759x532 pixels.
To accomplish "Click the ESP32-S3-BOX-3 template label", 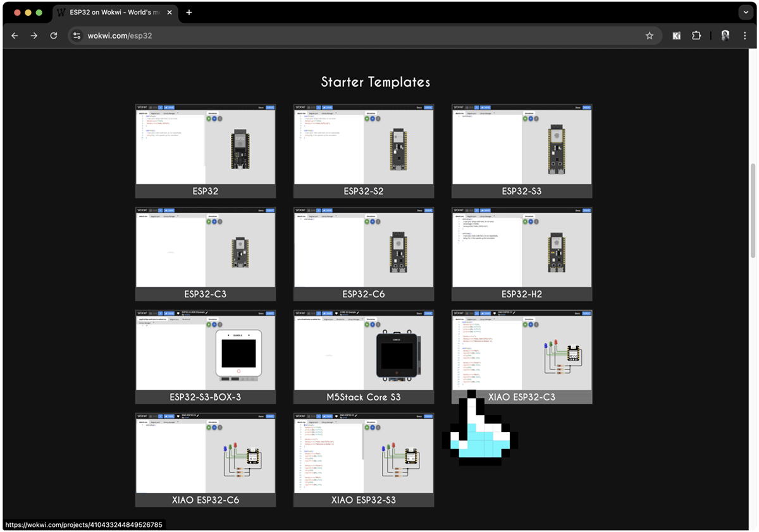I will (x=206, y=397).
